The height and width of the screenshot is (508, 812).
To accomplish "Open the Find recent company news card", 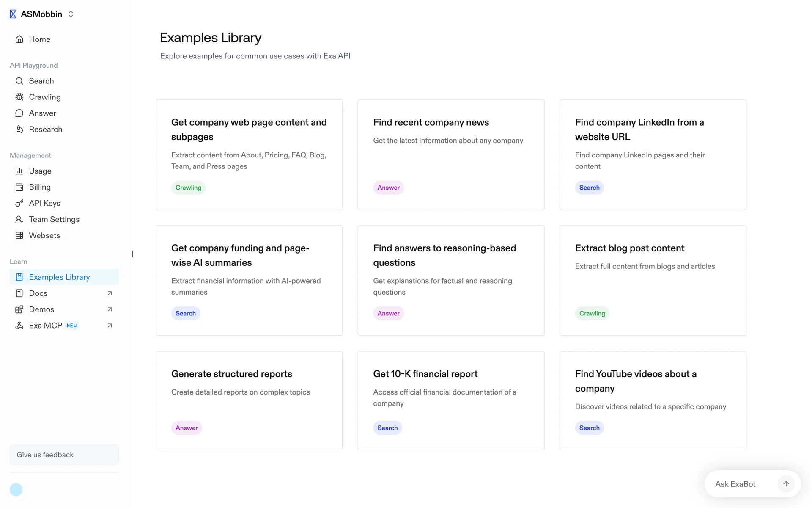I will pyautogui.click(x=451, y=155).
